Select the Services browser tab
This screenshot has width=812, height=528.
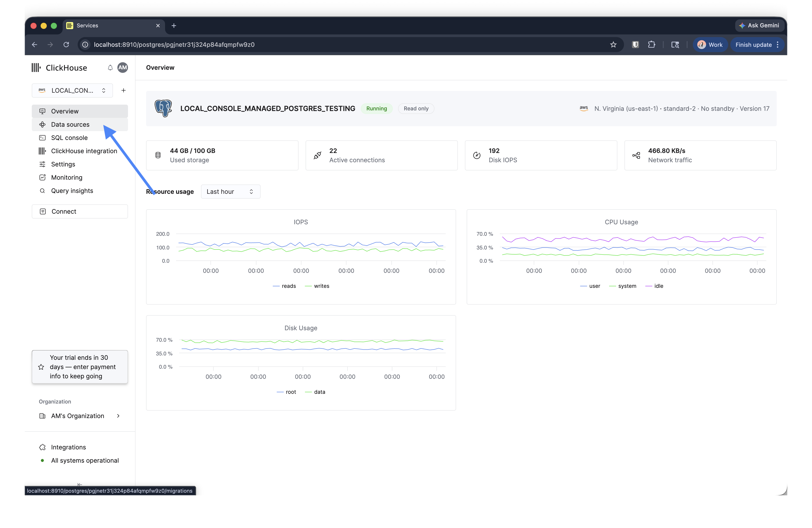114,26
